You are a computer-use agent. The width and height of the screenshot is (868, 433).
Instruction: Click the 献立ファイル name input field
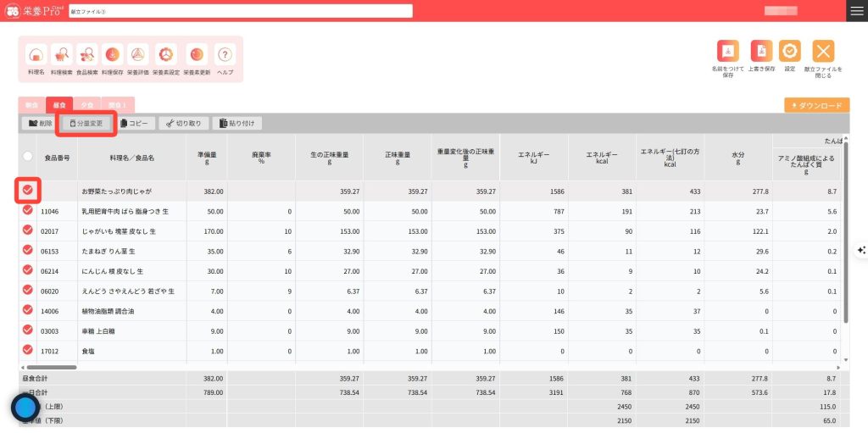(x=240, y=11)
